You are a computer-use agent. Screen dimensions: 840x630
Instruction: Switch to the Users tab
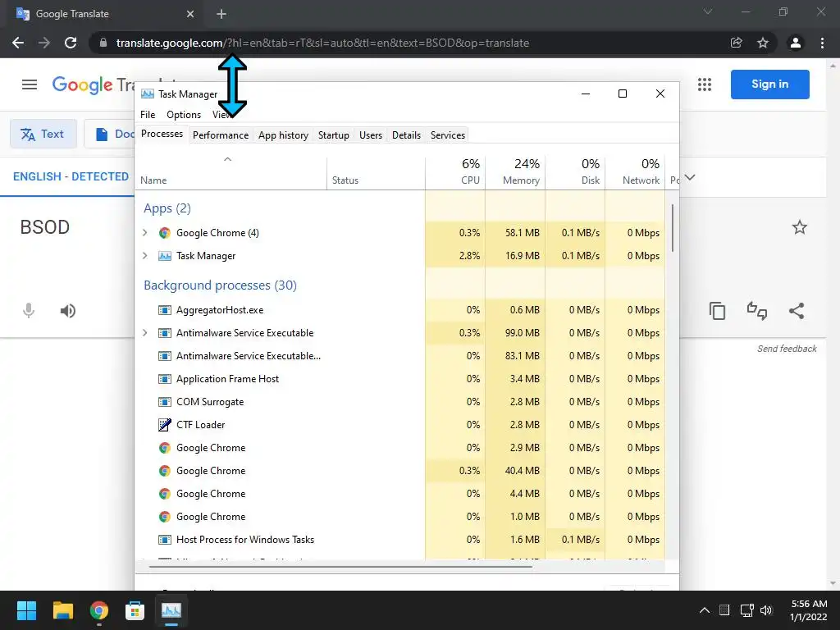point(371,135)
